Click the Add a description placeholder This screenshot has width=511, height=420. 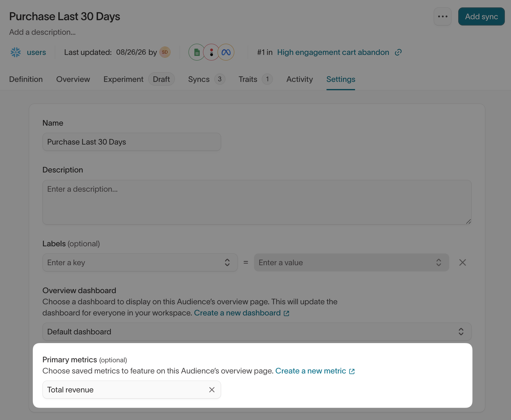(x=42, y=32)
